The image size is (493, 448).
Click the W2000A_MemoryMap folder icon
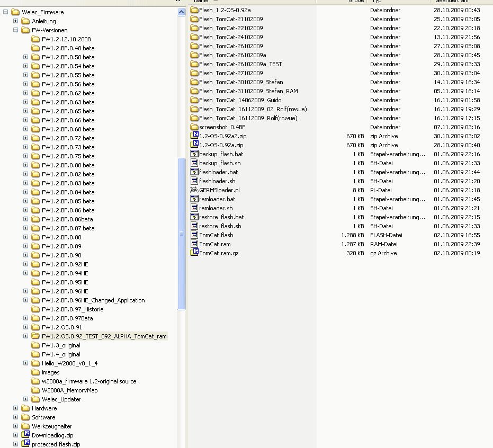[35, 390]
